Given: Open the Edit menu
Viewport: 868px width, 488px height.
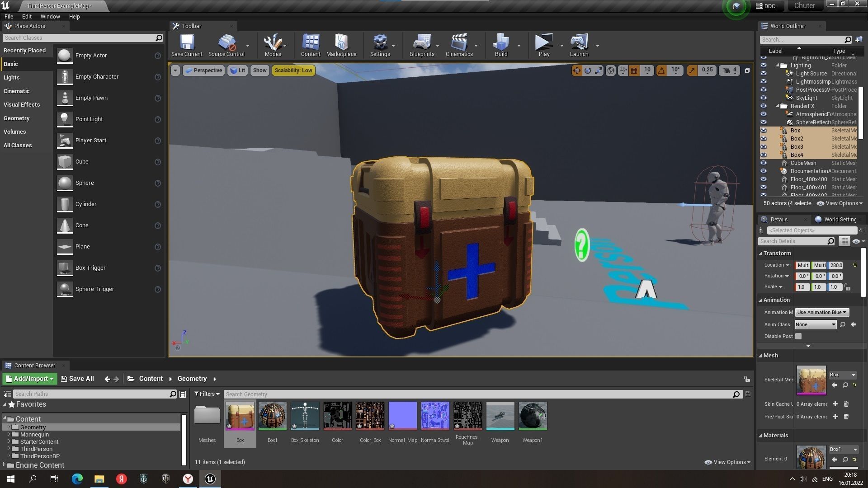Looking at the screenshot, I should [27, 16].
